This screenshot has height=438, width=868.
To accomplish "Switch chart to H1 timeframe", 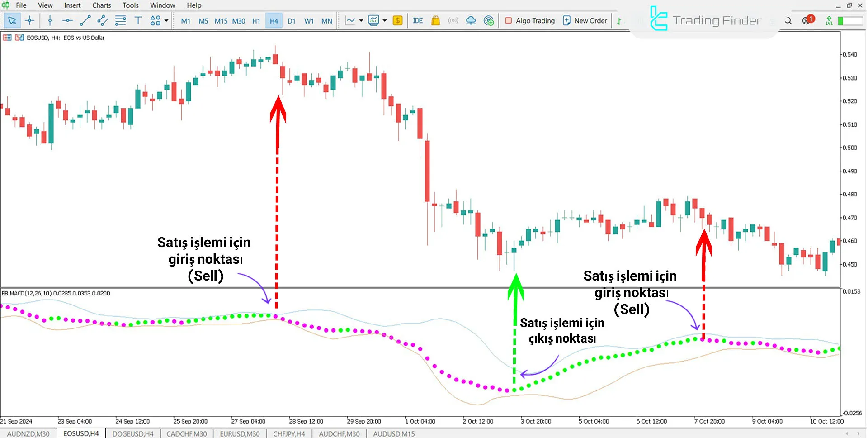I will [x=256, y=20].
